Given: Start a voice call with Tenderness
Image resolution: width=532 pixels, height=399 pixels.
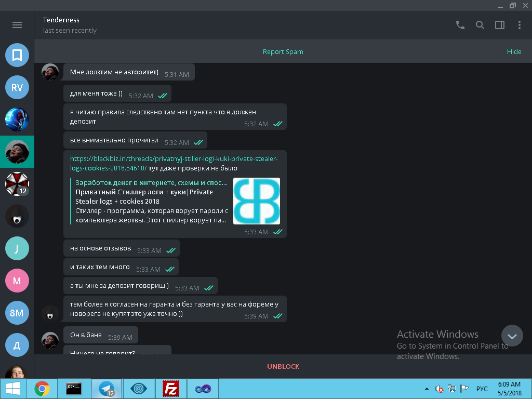Looking at the screenshot, I should 460,25.
